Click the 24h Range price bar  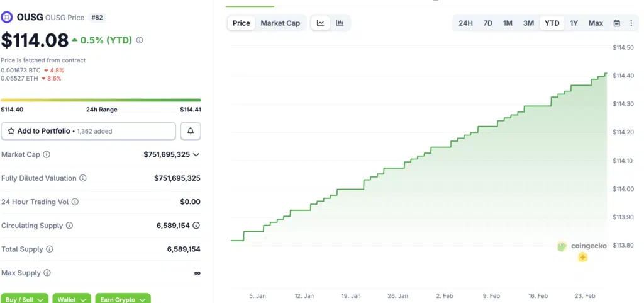point(101,100)
